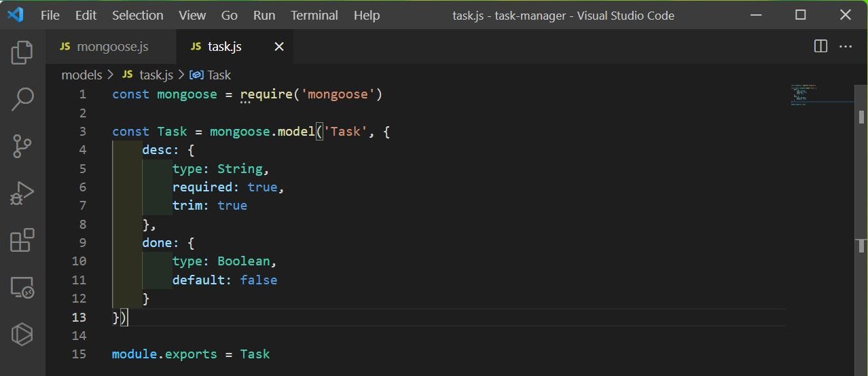Click default: false on line 11

click(225, 280)
